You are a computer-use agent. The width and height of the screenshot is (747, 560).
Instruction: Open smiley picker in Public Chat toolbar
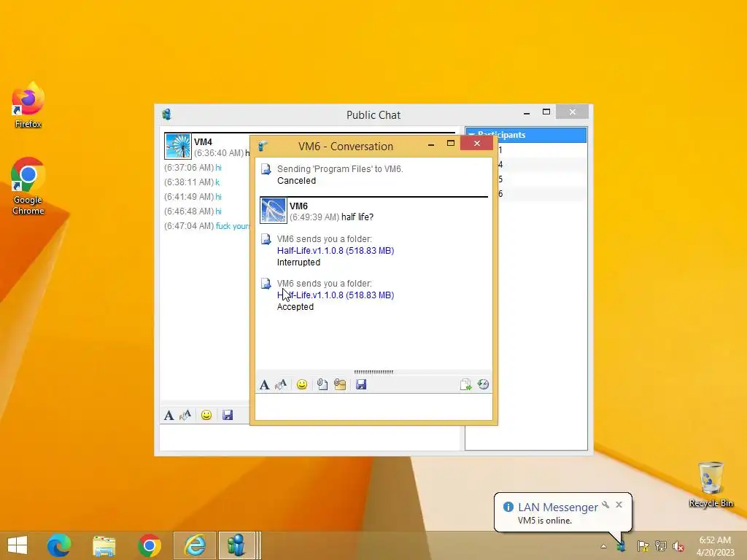pyautogui.click(x=206, y=415)
